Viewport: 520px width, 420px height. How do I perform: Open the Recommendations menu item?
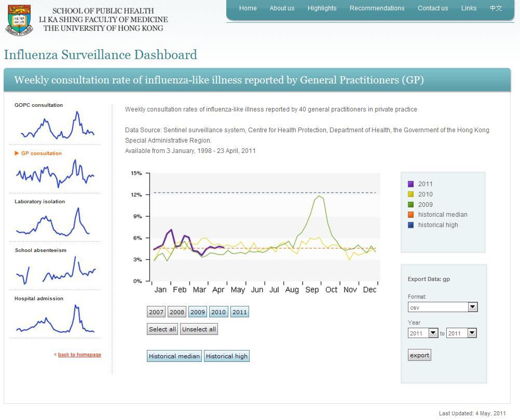pyautogui.click(x=377, y=8)
